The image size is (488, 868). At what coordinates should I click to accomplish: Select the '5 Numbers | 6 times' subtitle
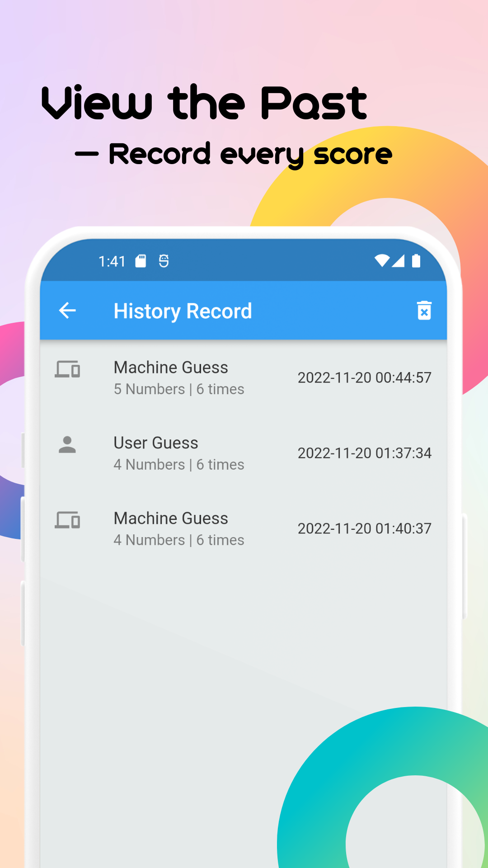pyautogui.click(x=179, y=389)
